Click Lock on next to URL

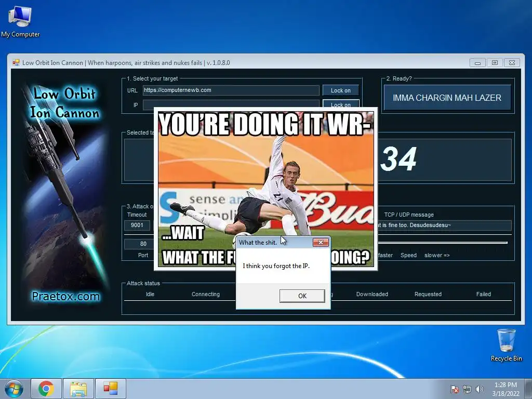click(x=340, y=90)
